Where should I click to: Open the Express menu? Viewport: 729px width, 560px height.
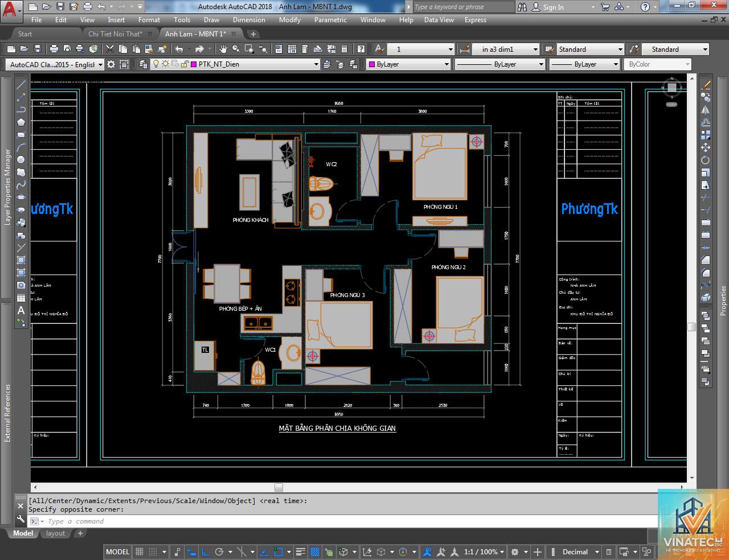(x=475, y=20)
